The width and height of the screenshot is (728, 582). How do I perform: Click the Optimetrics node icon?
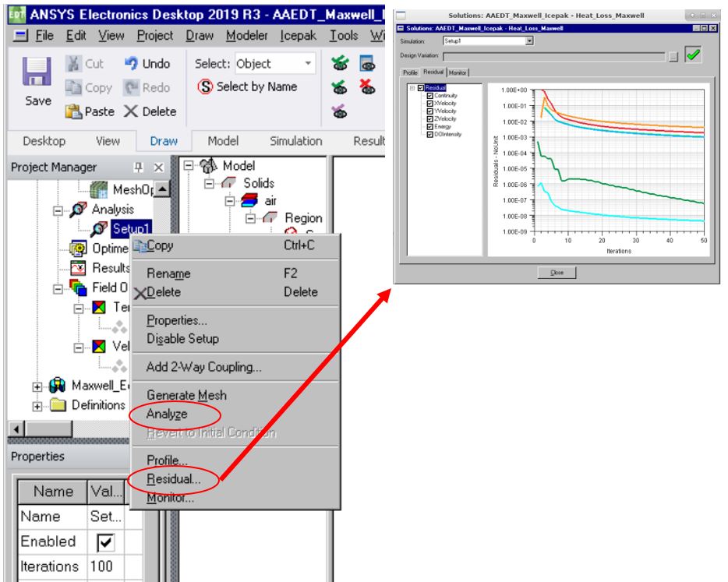(77, 249)
